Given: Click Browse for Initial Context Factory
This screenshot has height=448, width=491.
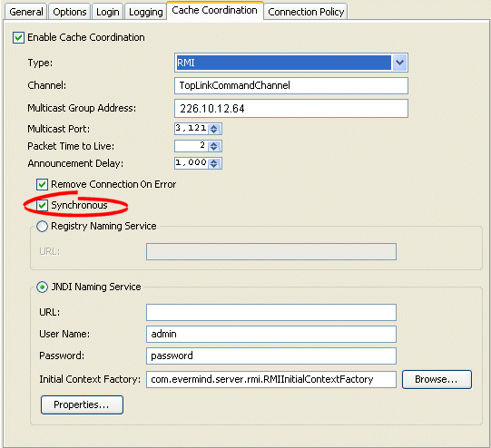Looking at the screenshot, I should click(x=437, y=379).
